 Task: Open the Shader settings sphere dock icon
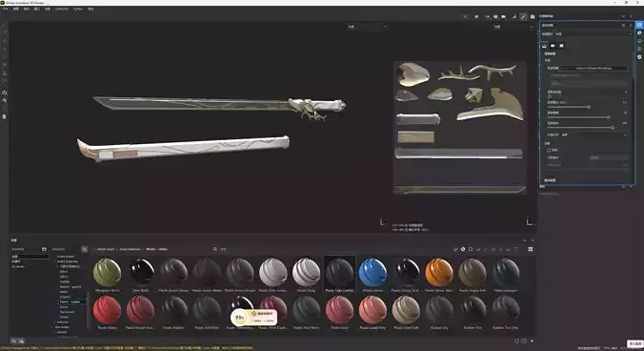tap(639, 32)
